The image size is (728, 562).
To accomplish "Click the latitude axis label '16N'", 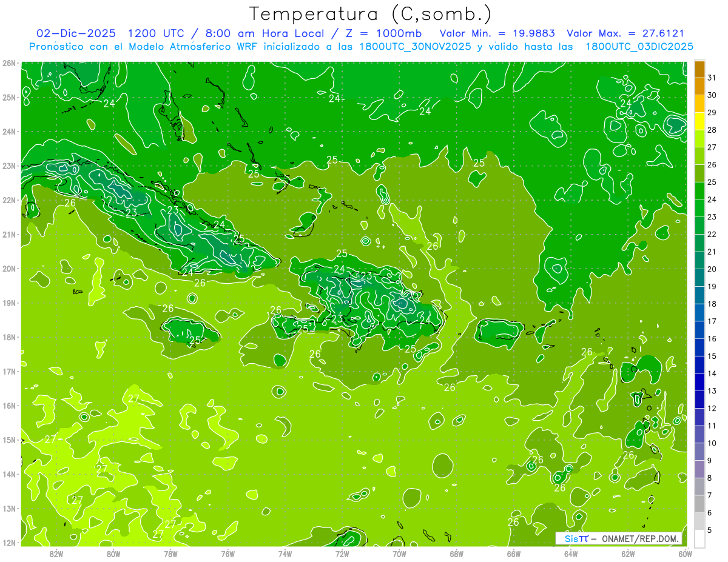I will pyautogui.click(x=8, y=406).
